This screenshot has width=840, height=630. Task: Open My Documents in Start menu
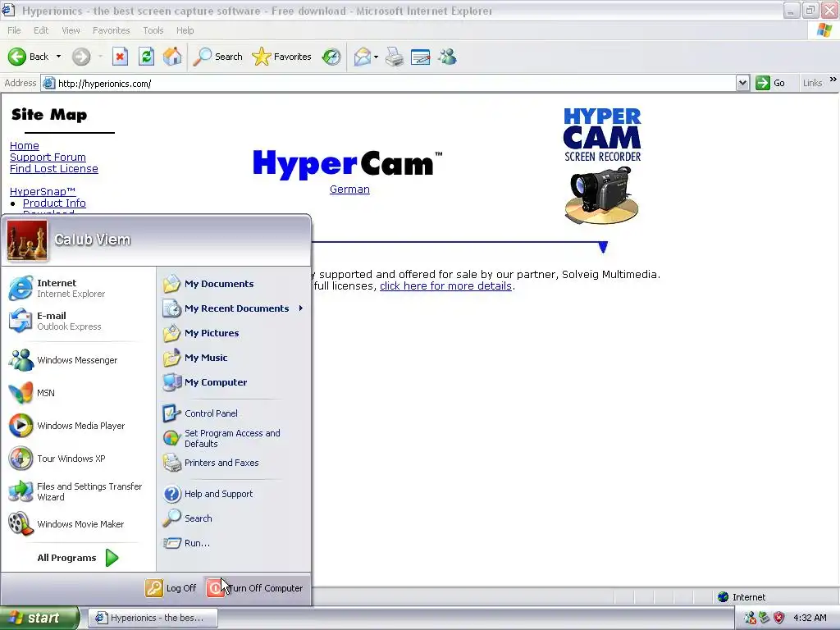[234, 284]
